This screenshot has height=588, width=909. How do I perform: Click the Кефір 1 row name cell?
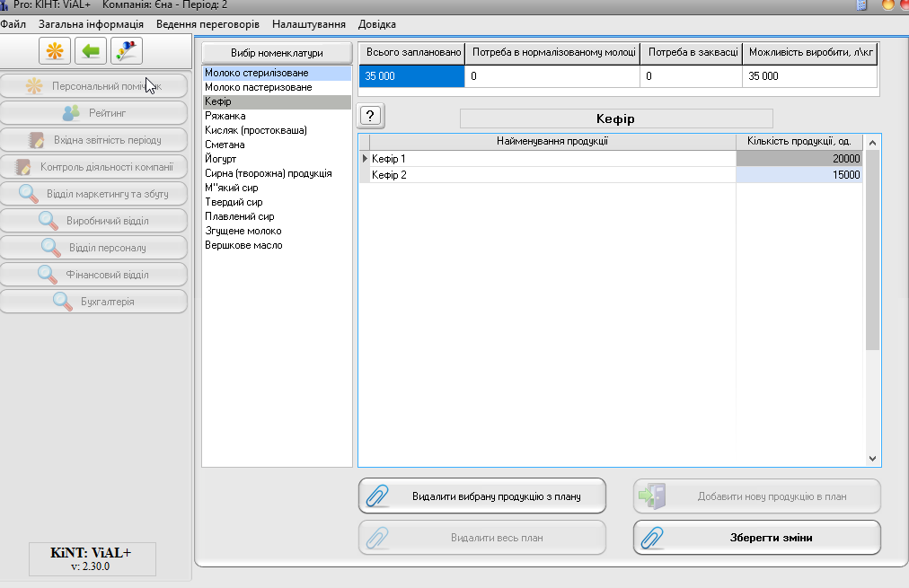(x=552, y=159)
